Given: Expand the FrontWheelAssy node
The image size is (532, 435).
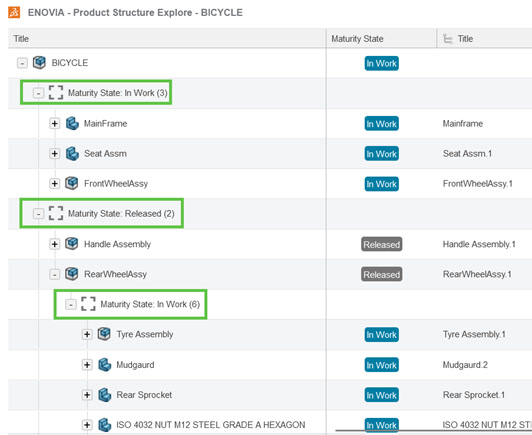Looking at the screenshot, I should (x=55, y=184).
